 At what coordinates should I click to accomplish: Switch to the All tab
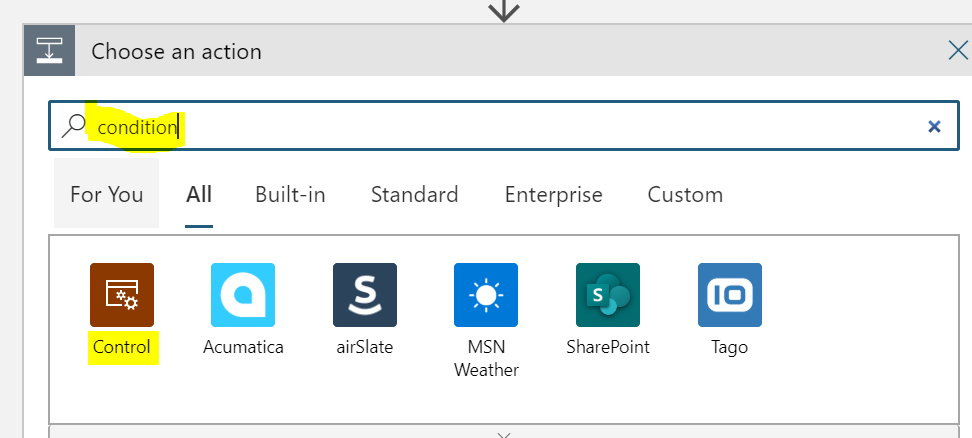tap(199, 194)
